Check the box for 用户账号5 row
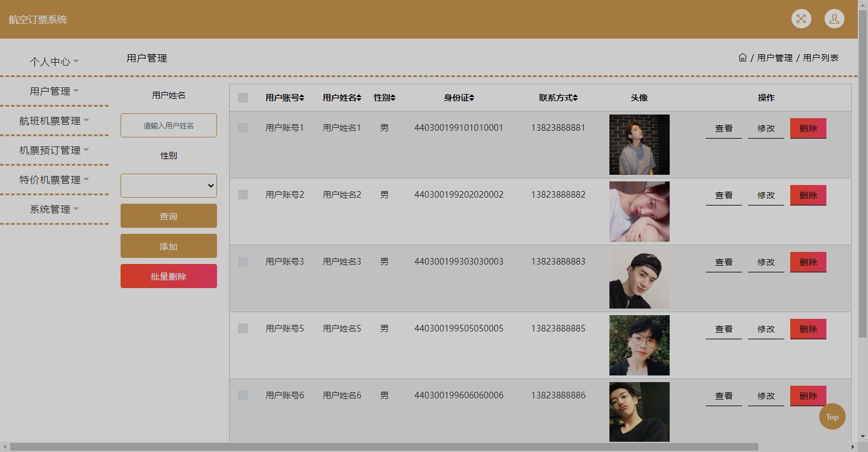 click(x=243, y=328)
